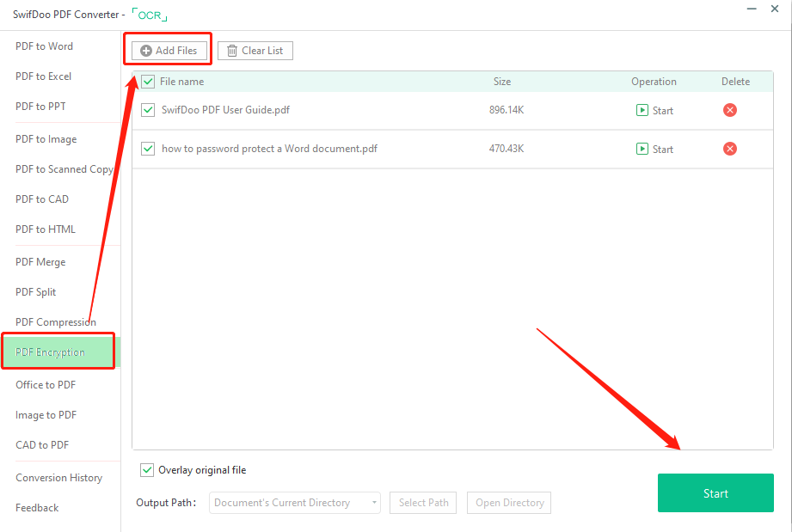Click the large green Start button
The width and height of the screenshot is (792, 532).
[x=715, y=493]
